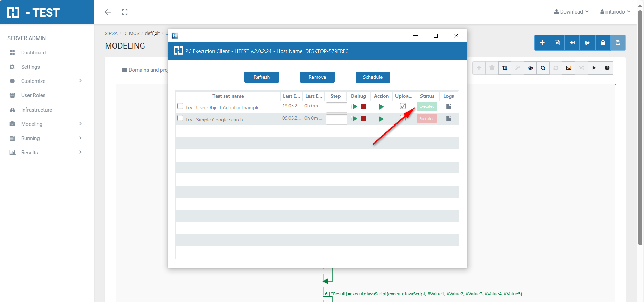Click the crop tool icon
644x302 pixels.
pyautogui.click(x=505, y=68)
